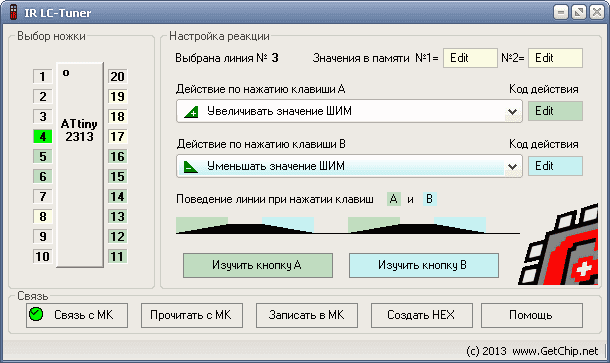Select pin 11 of the chip

tap(117, 256)
